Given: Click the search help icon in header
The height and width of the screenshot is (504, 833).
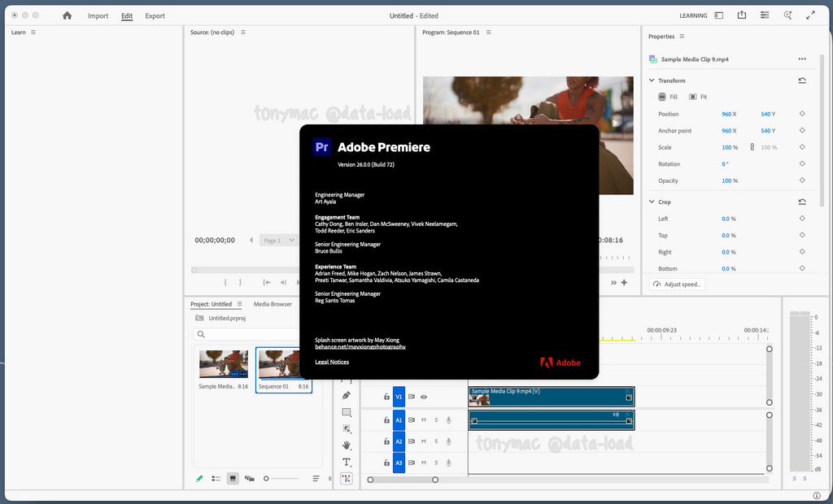Looking at the screenshot, I should (787, 15).
